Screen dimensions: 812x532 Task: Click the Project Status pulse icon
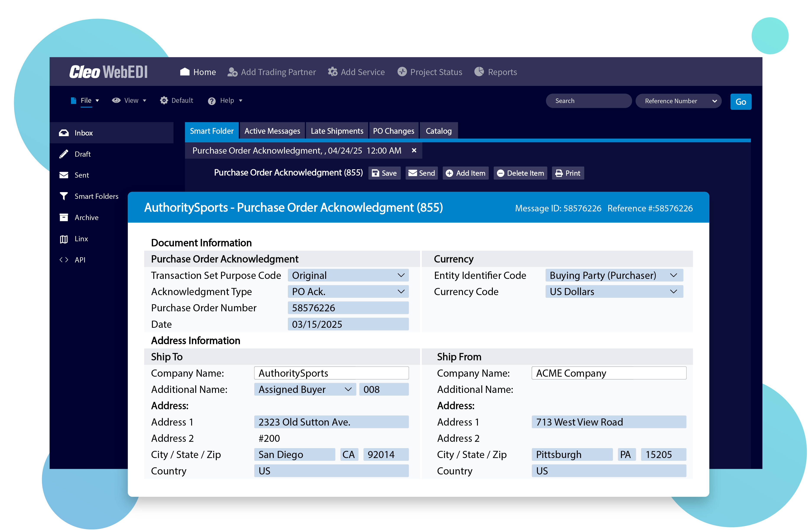point(402,72)
